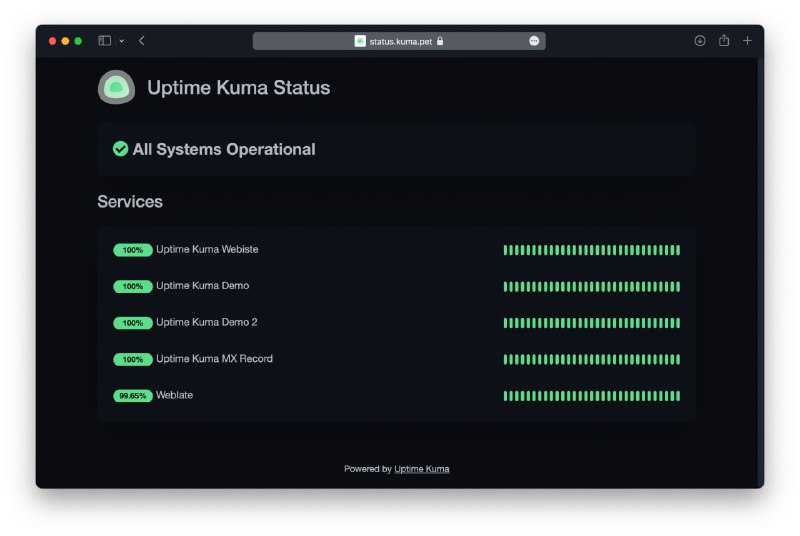The height and width of the screenshot is (536, 800).
Task: Click the Uptime Kuma Demo service name
Action: pyautogui.click(x=203, y=286)
